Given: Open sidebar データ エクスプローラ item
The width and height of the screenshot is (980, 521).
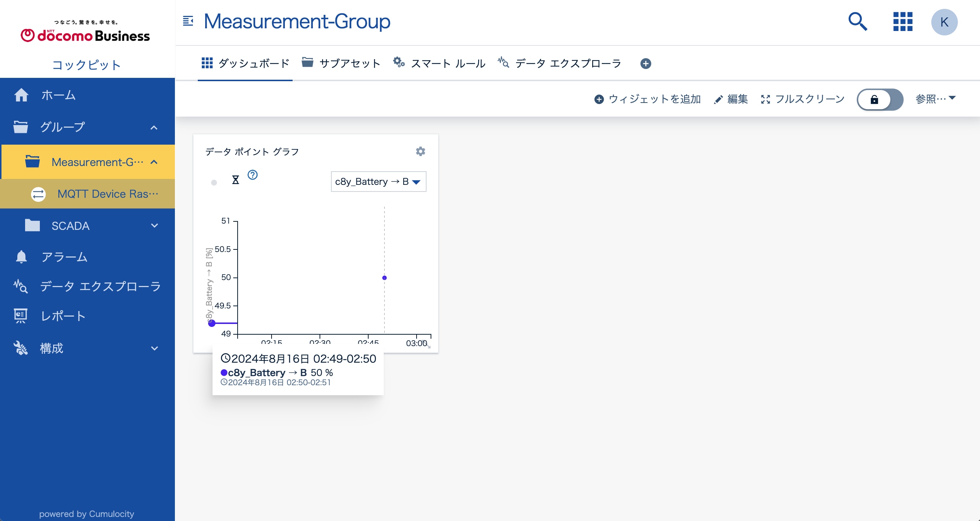Looking at the screenshot, I should (x=87, y=286).
